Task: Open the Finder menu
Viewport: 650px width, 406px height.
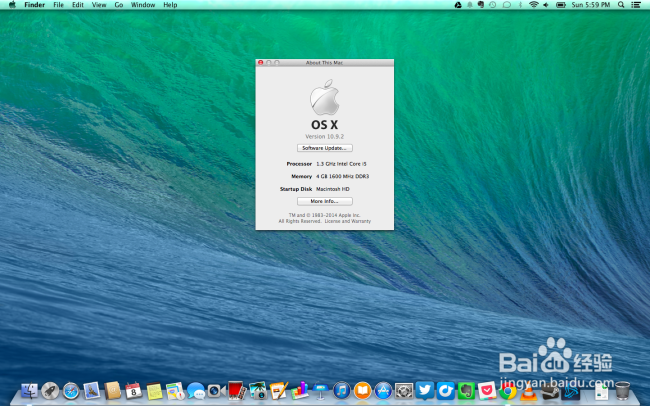Action: tap(34, 5)
